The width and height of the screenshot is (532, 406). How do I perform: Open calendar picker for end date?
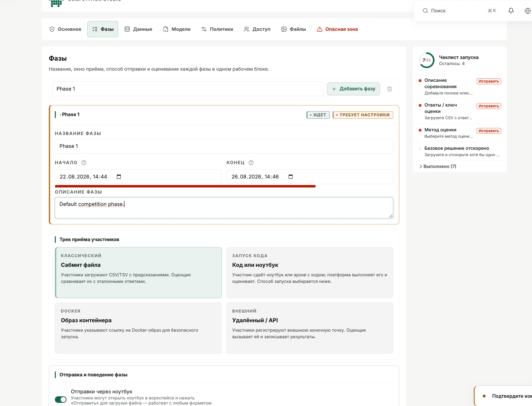[x=291, y=177]
